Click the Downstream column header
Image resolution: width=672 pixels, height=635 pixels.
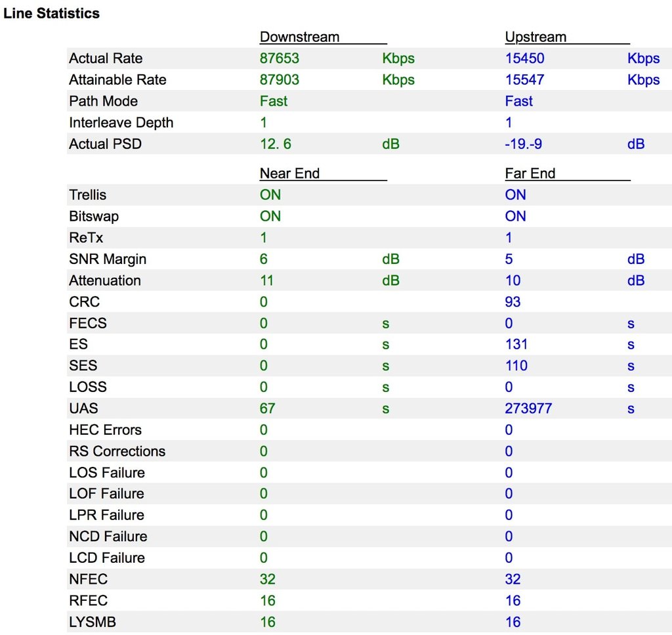click(299, 37)
